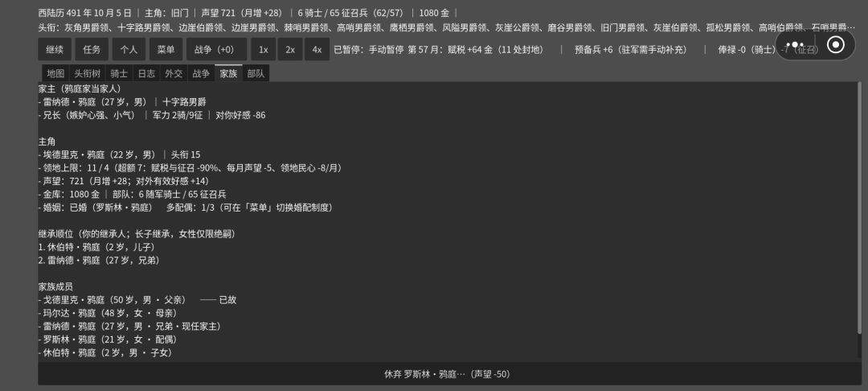Click the line 雷纳德·鸦庭 (27 岁, 男) 十字路男爵
This screenshot has width=868, height=391.
click(x=122, y=102)
